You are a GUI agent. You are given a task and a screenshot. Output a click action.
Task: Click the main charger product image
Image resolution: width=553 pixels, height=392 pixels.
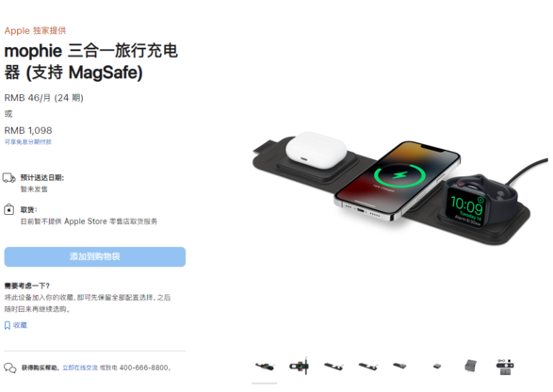(x=400, y=188)
